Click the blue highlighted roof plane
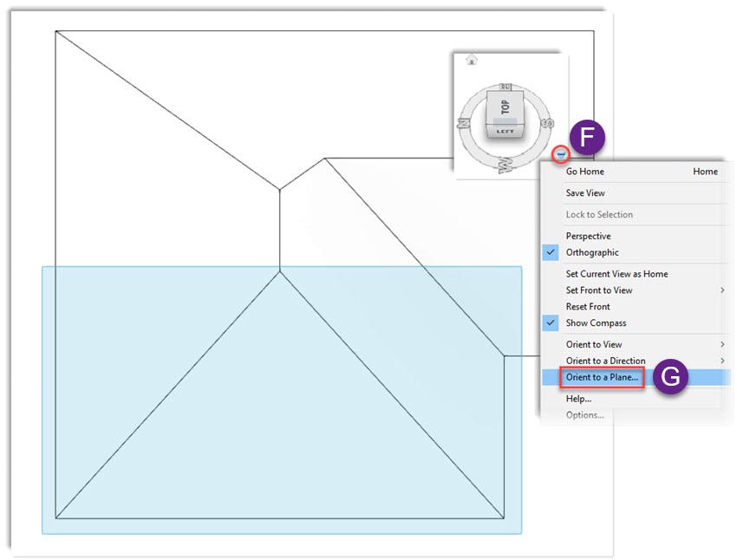The width and height of the screenshot is (737, 560). [282, 400]
